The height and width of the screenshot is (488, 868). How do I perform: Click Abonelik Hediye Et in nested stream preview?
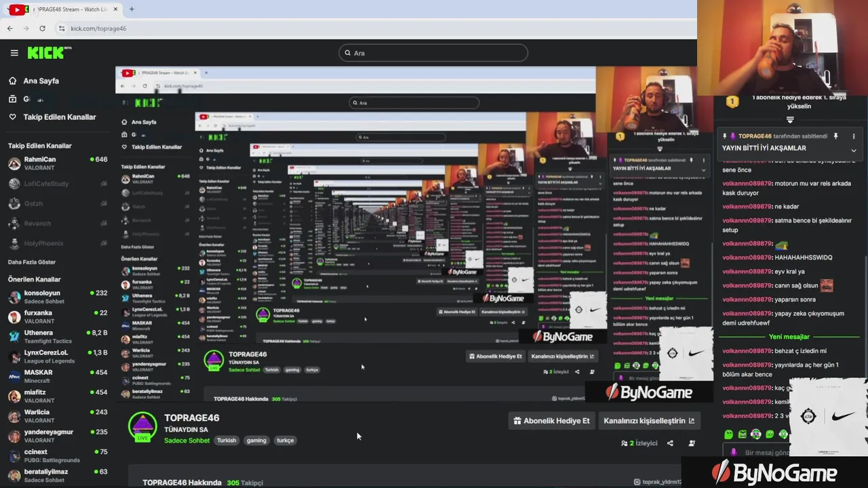coord(495,357)
